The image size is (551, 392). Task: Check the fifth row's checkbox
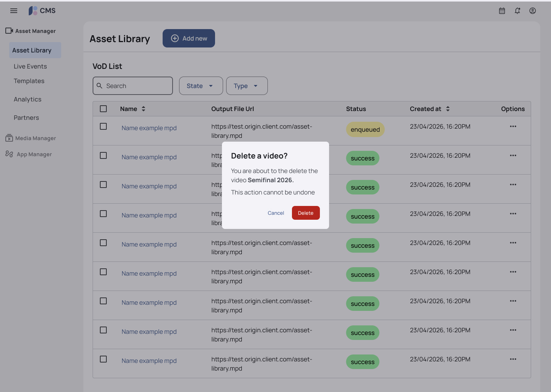pos(103,243)
